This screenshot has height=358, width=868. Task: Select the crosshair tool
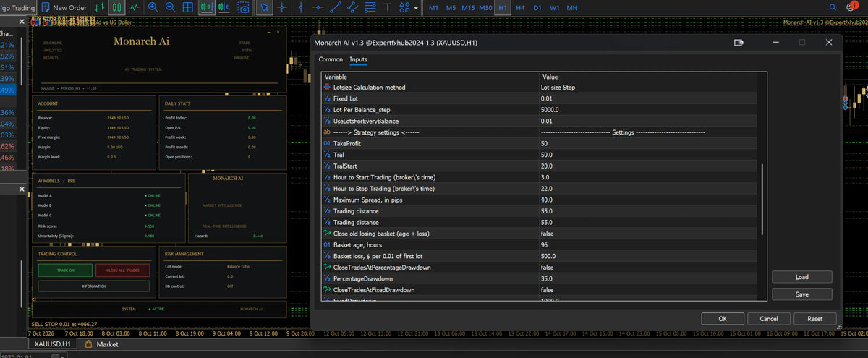[x=281, y=7]
